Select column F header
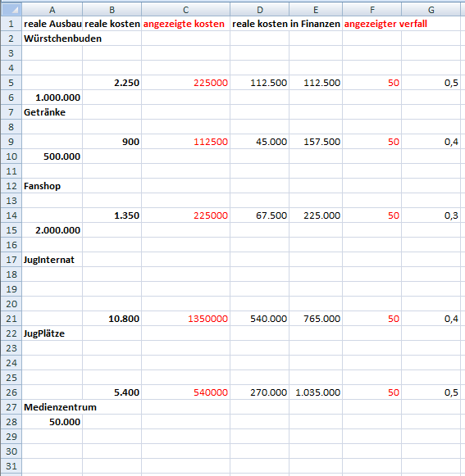The image size is (465, 476). point(372,10)
